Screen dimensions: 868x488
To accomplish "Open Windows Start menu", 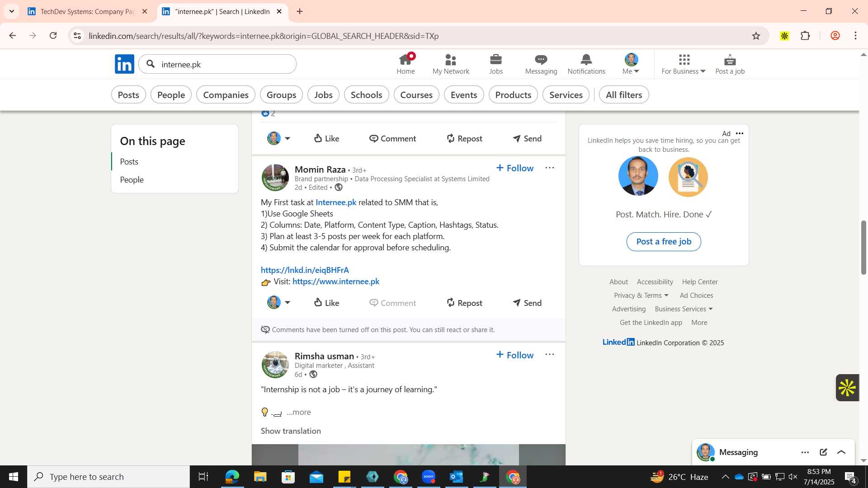I will [14, 477].
